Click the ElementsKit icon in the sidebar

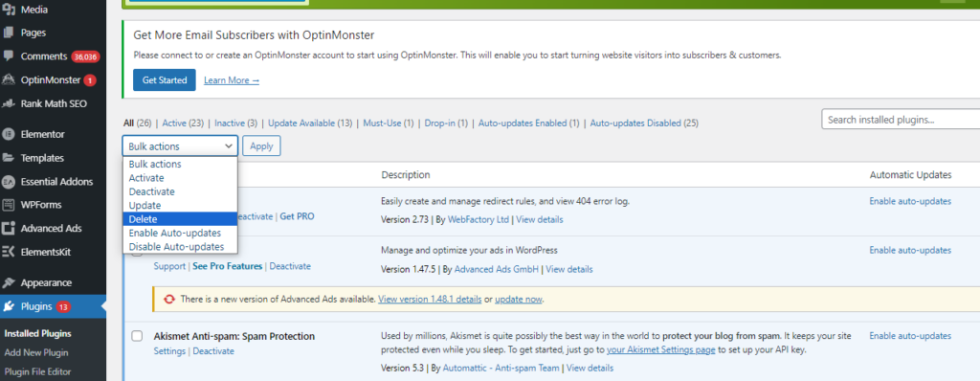9,252
